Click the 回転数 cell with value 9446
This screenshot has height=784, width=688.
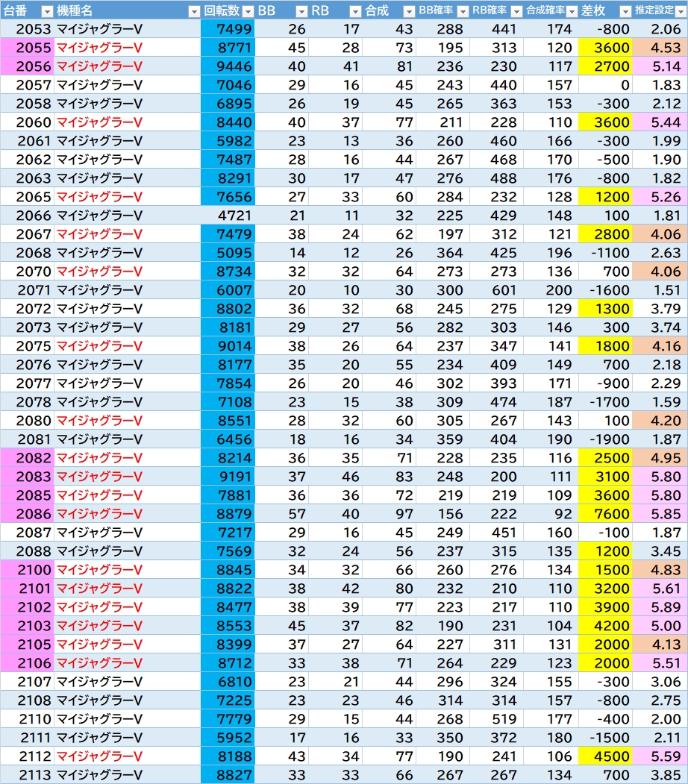tap(228, 66)
